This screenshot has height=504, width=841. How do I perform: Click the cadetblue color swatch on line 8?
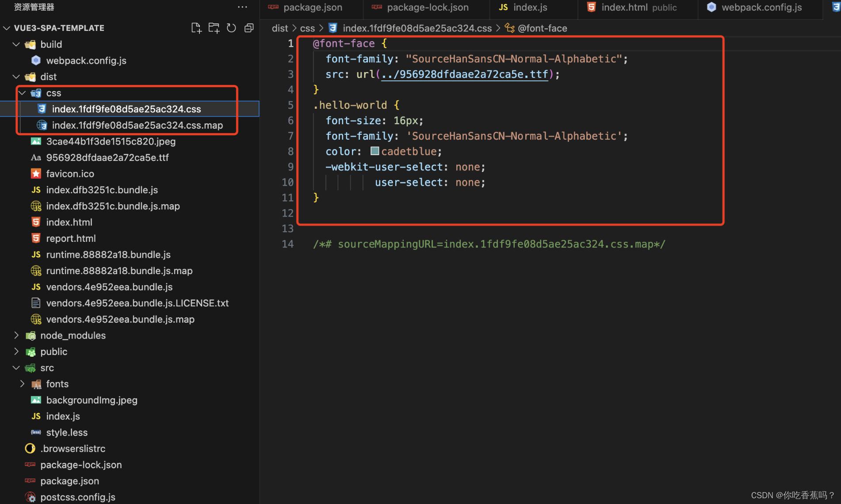375,151
